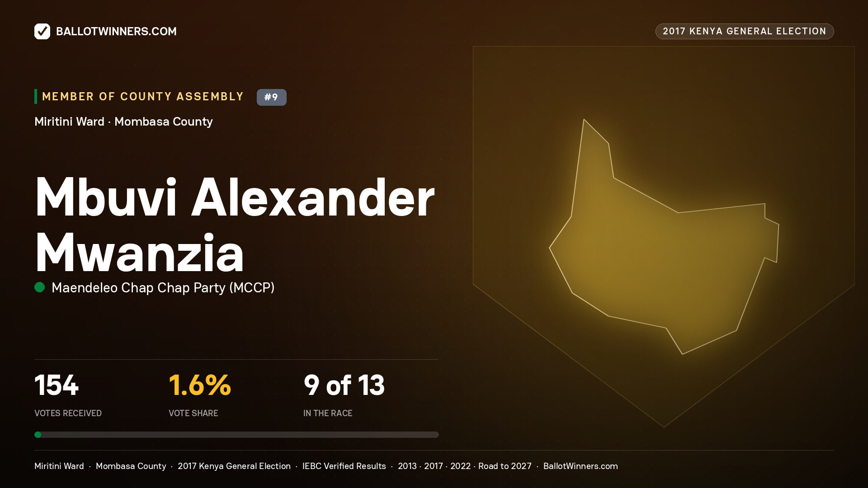The image size is (868, 488).
Task: Select the Road to 2027 footer item
Action: [x=505, y=466]
